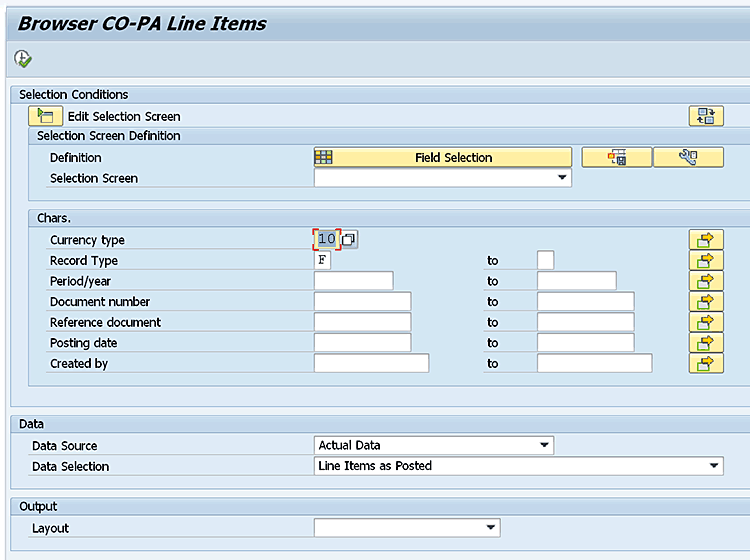The width and height of the screenshot is (750, 560).
Task: Focus the Document number from field
Action: click(x=362, y=302)
